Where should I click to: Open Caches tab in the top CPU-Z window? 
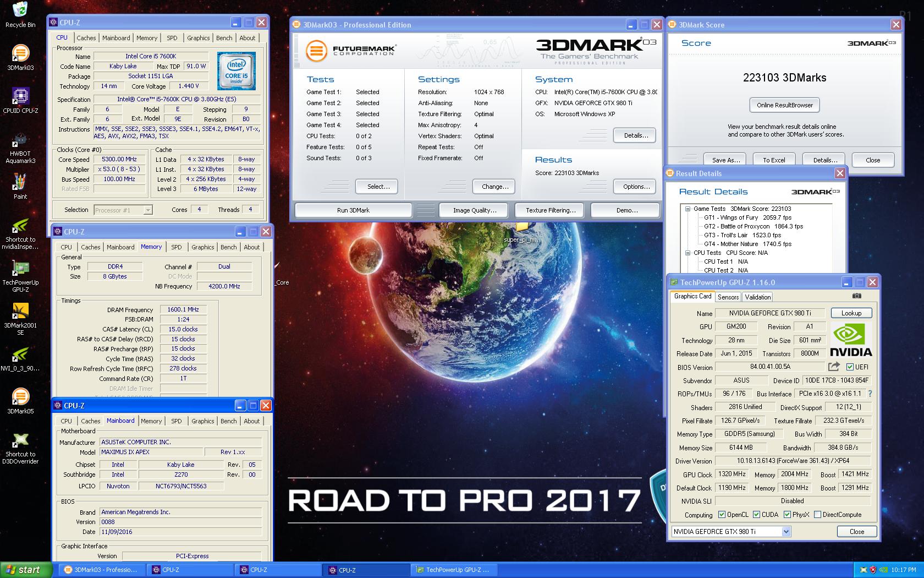pyautogui.click(x=86, y=38)
